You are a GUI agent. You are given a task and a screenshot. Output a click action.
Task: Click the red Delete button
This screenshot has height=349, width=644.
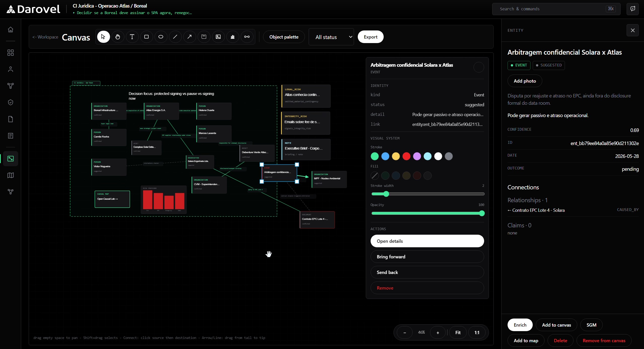(x=560, y=340)
